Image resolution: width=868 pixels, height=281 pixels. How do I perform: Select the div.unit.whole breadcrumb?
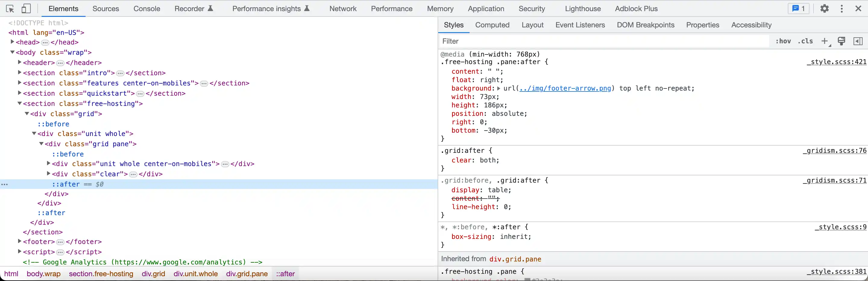(x=196, y=274)
